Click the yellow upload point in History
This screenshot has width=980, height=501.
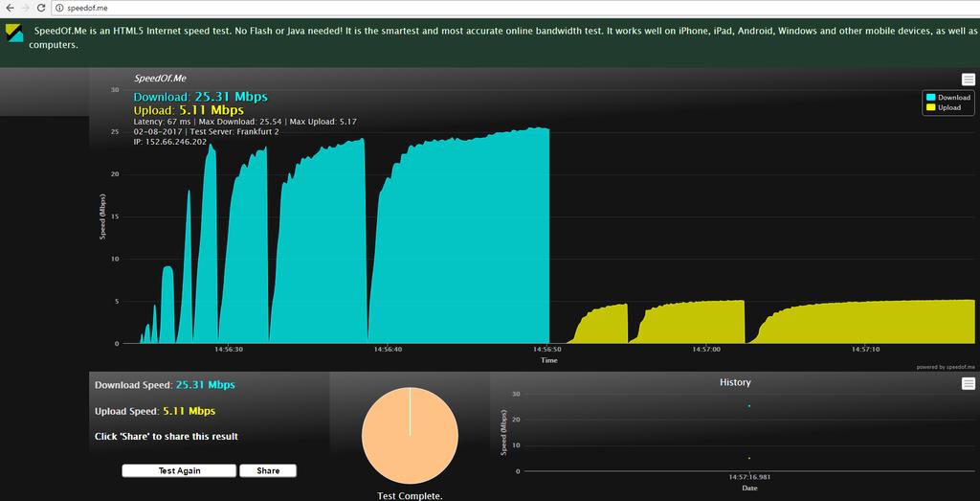748,458
